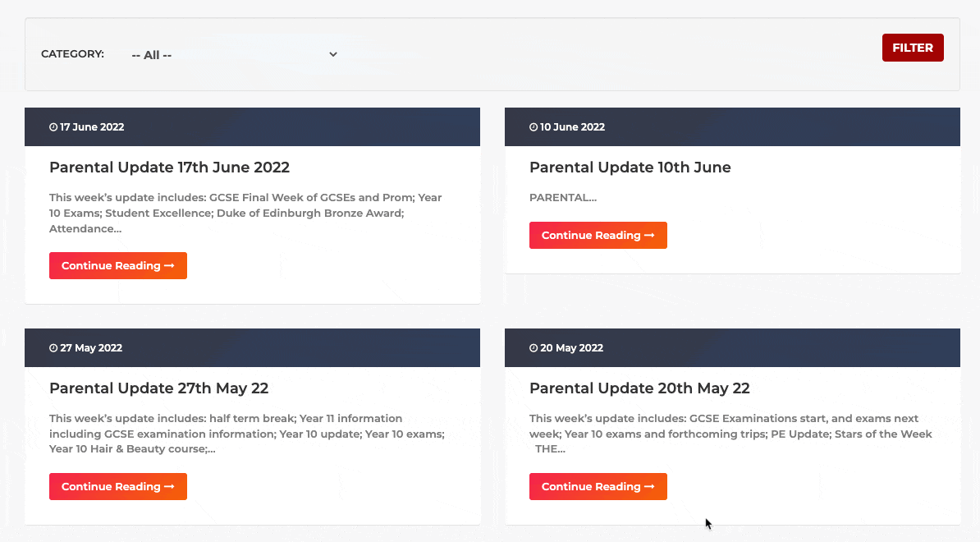Click the CATEGORY label text

click(x=72, y=53)
